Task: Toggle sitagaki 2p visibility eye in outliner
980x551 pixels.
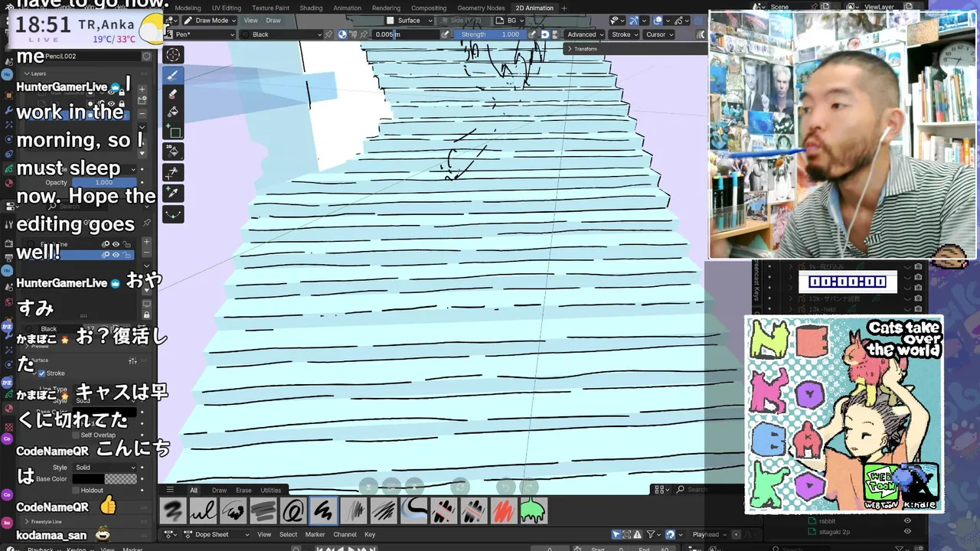Action: (907, 531)
